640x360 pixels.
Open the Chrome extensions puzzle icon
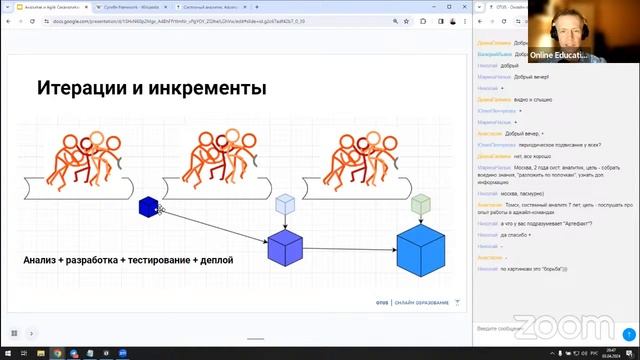point(423,21)
